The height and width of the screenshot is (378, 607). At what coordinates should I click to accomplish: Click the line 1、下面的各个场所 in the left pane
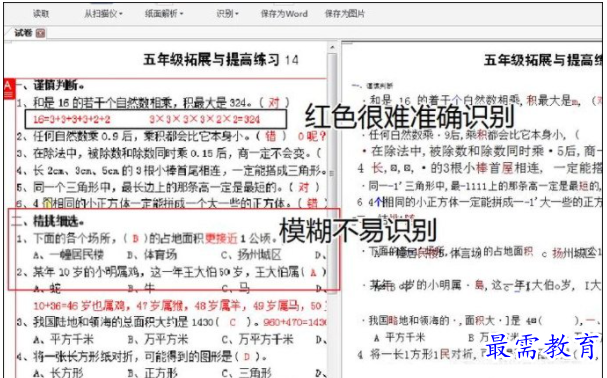pos(147,238)
